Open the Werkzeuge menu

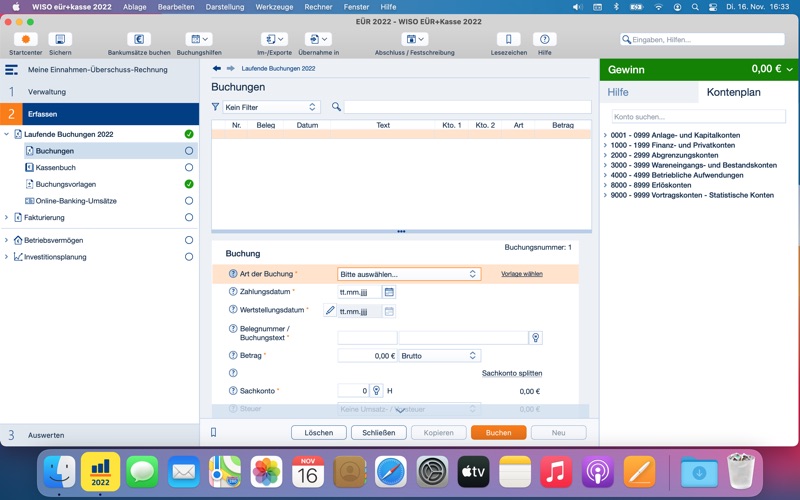pos(274,7)
